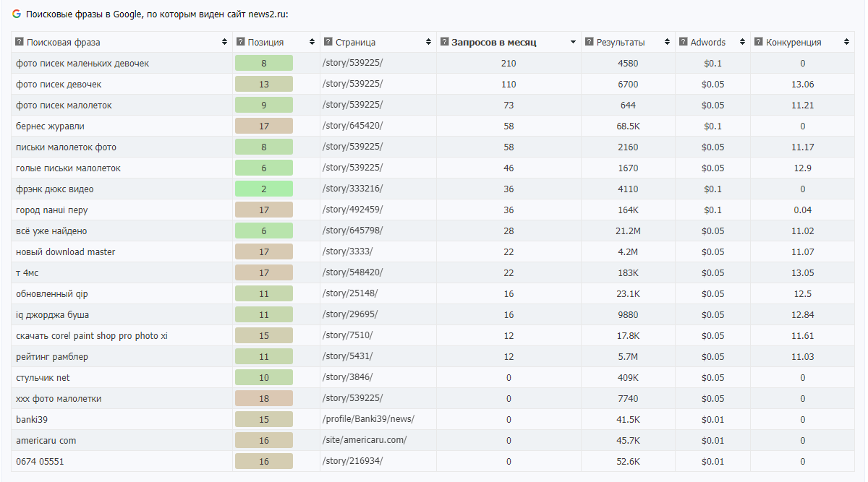Screen dimensions: 868x482
Task: Open the /story/5431/ page link
Action: [348, 356]
